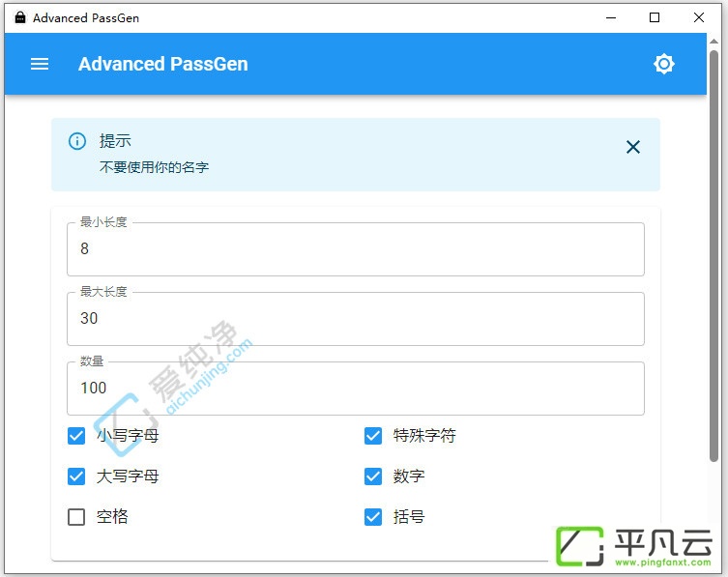The image size is (728, 577).
Task: Dismiss the 提示 tip banner
Action: coord(633,147)
